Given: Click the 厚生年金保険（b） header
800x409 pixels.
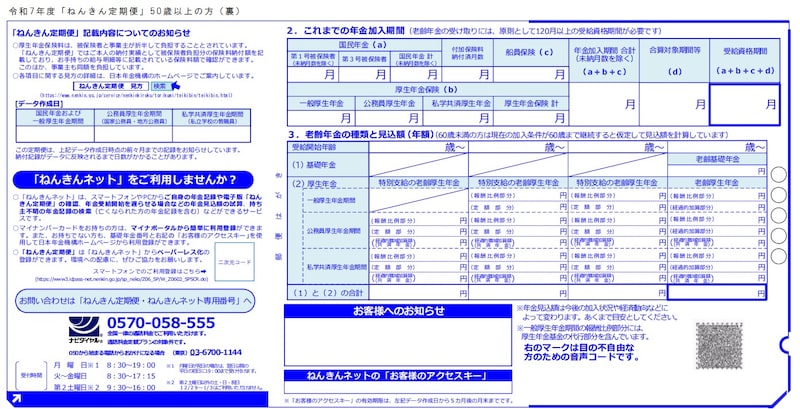Looking at the screenshot, I should (x=428, y=89).
